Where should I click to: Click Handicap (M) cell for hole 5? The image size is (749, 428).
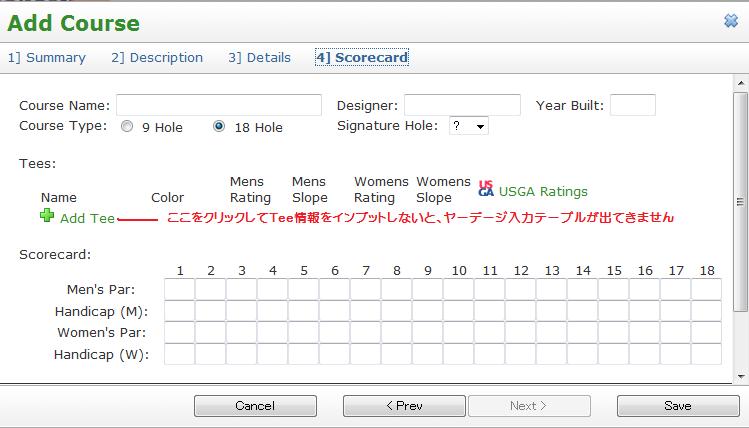pos(303,311)
